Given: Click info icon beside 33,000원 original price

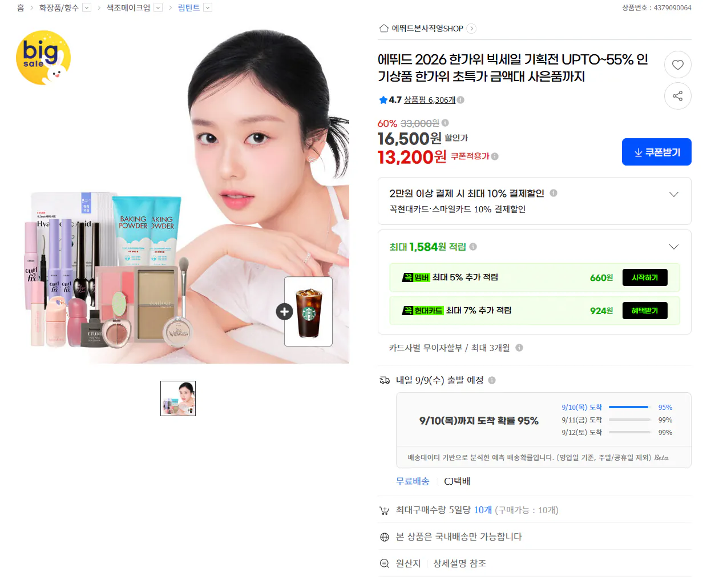Looking at the screenshot, I should (445, 123).
